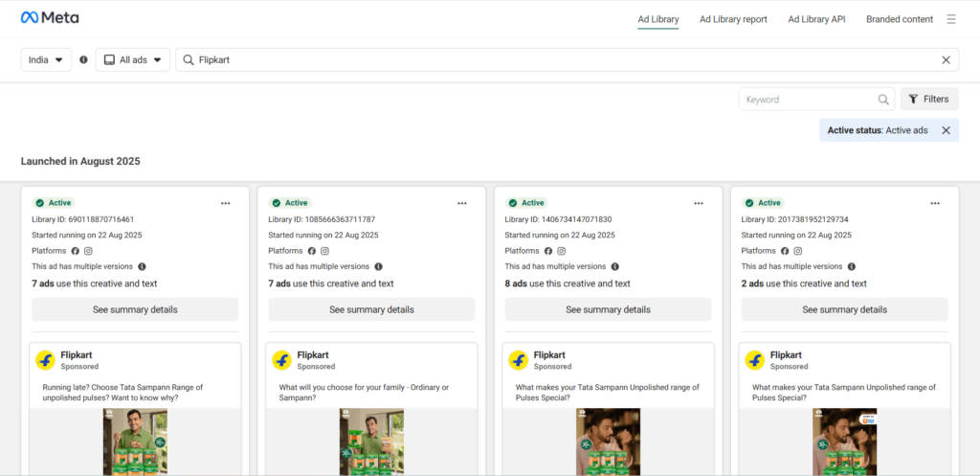Click the info icon beside the India dropdown
The width and height of the screenshot is (980, 476).
(84, 60)
